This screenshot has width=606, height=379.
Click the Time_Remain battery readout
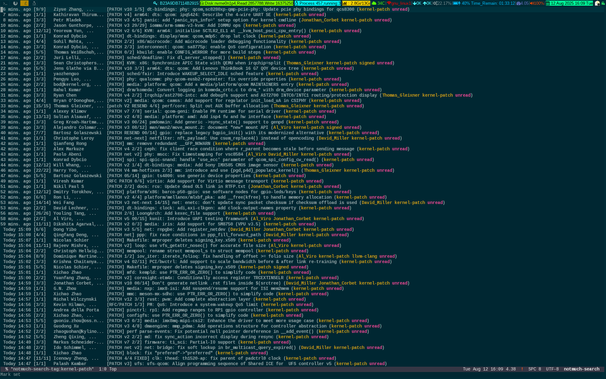[x=493, y=3]
